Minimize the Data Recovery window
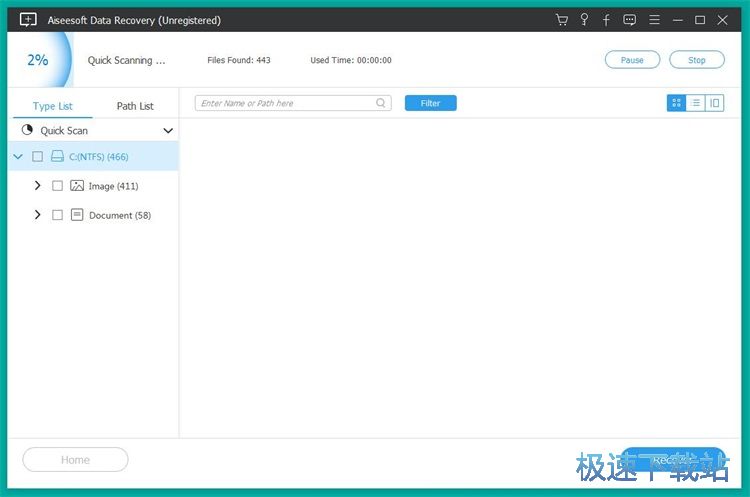Screen dimensions: 750x497 (677, 20)
